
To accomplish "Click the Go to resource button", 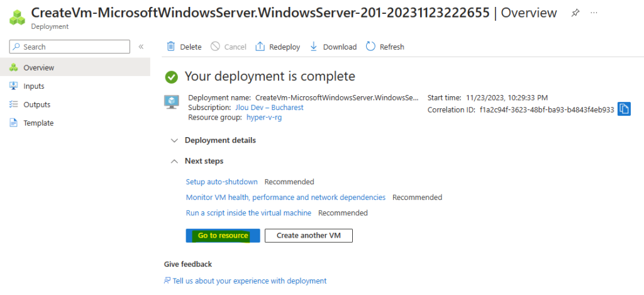I will click(x=223, y=235).
